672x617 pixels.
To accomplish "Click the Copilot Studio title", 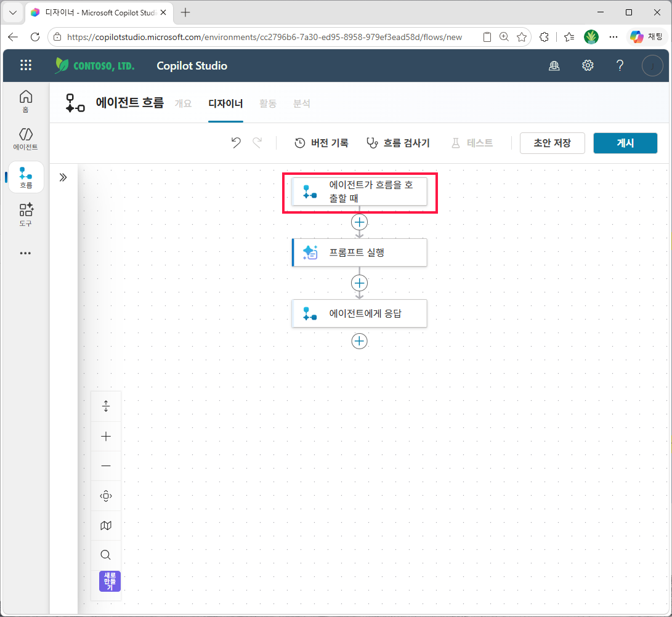I will point(192,65).
